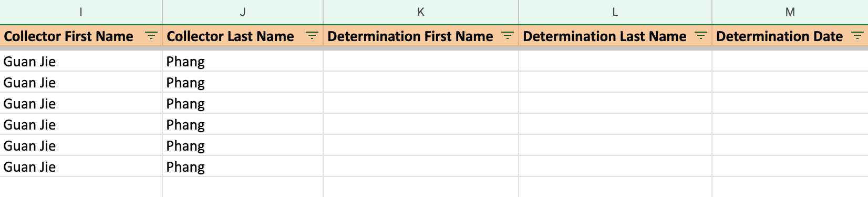This screenshot has width=868, height=197.
Task: Select first Guan Jie cell
Action: [81, 61]
